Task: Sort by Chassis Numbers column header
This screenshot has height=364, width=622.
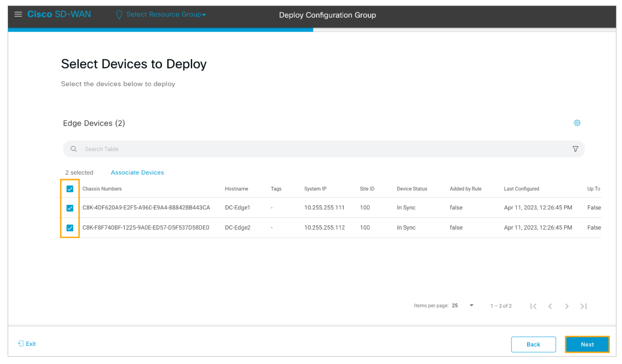Action: 102,189
